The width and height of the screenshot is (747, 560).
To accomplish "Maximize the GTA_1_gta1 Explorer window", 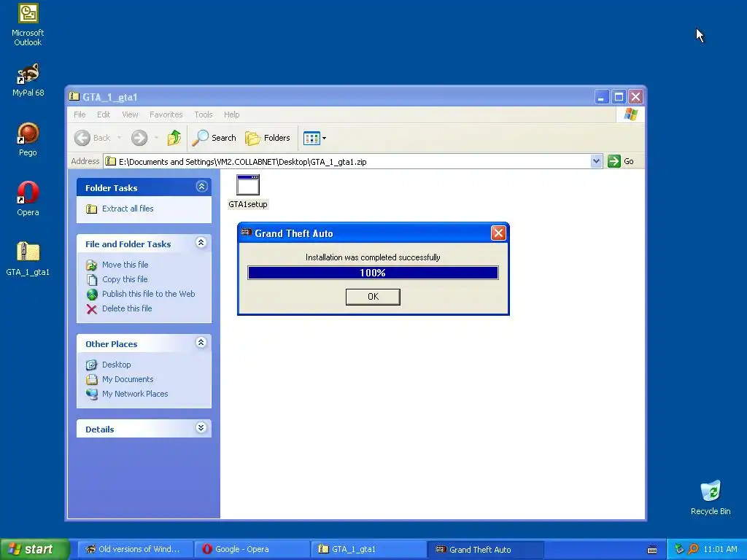I will click(619, 97).
